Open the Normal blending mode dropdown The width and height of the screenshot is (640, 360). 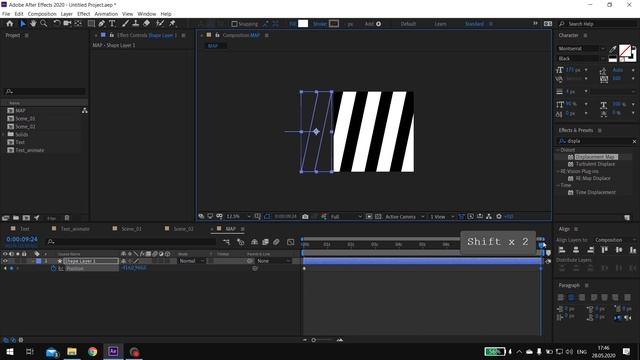click(x=192, y=261)
